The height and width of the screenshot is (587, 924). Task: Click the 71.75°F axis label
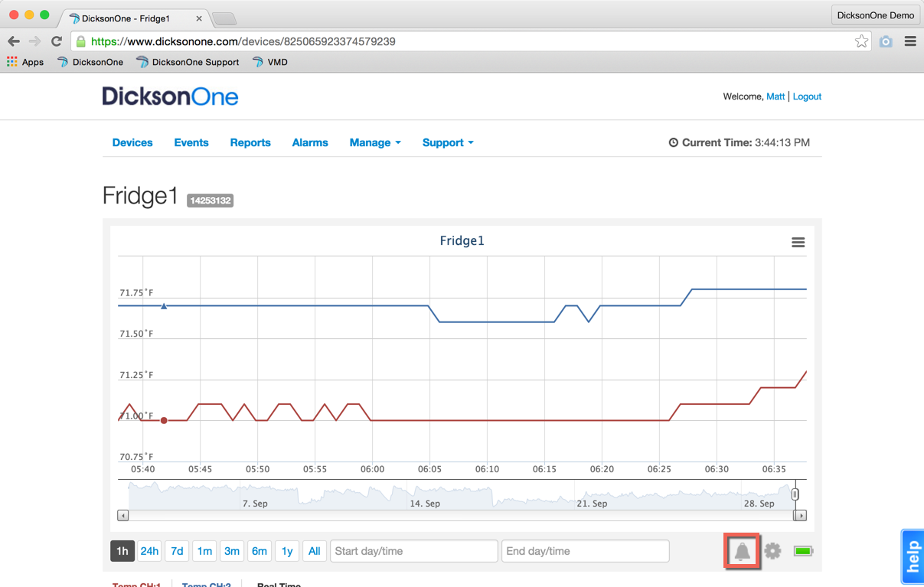coord(136,293)
